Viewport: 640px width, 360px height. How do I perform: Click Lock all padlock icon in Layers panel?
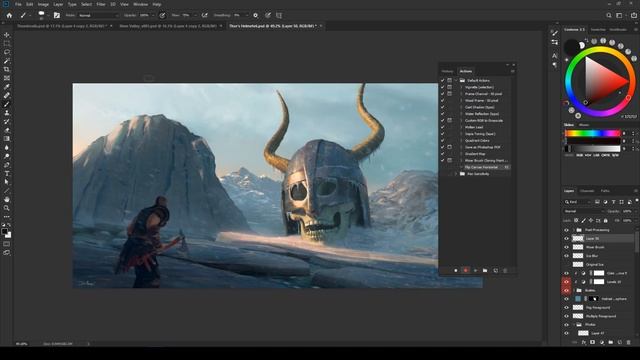(x=606, y=220)
